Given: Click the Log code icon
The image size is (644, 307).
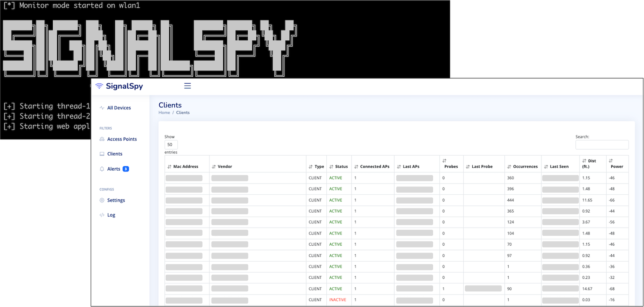Looking at the screenshot, I should click(x=102, y=215).
